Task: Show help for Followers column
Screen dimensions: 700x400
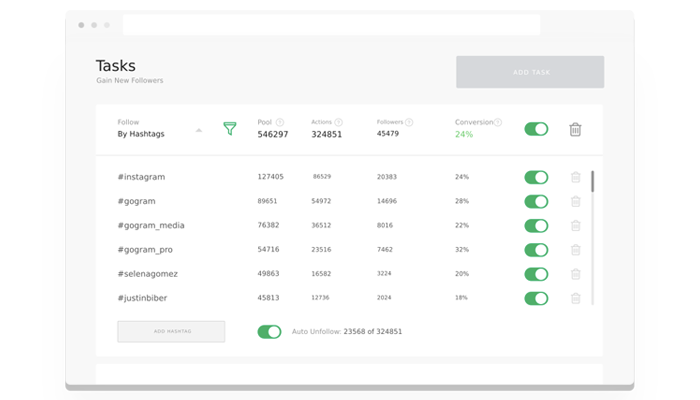Action: [409, 122]
